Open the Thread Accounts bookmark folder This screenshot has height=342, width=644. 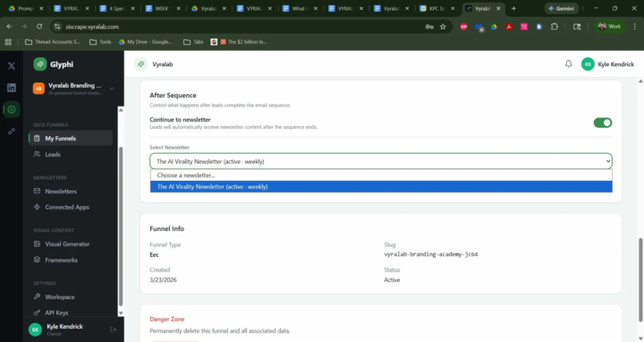(x=53, y=42)
